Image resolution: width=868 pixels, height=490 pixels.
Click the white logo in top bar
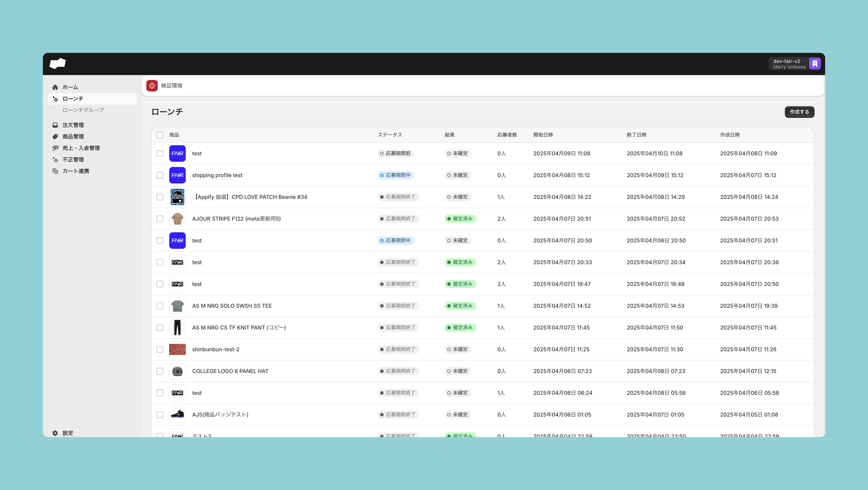coord(58,63)
